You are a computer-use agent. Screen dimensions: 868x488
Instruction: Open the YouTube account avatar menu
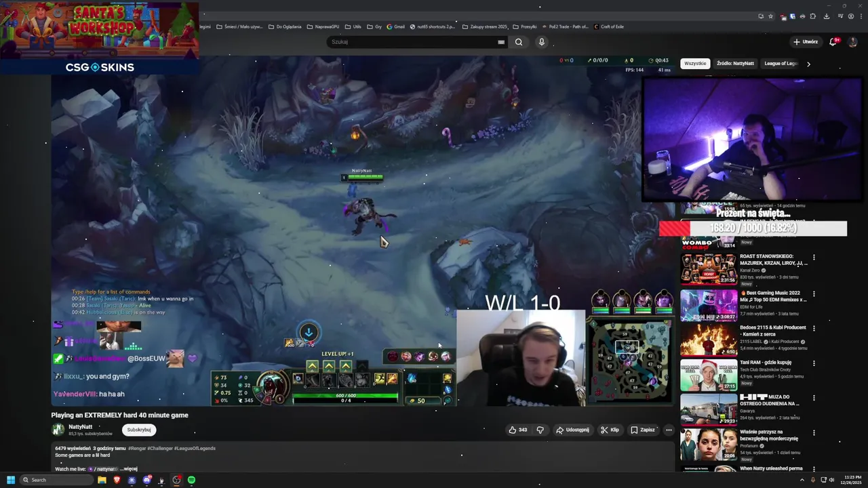click(x=853, y=42)
